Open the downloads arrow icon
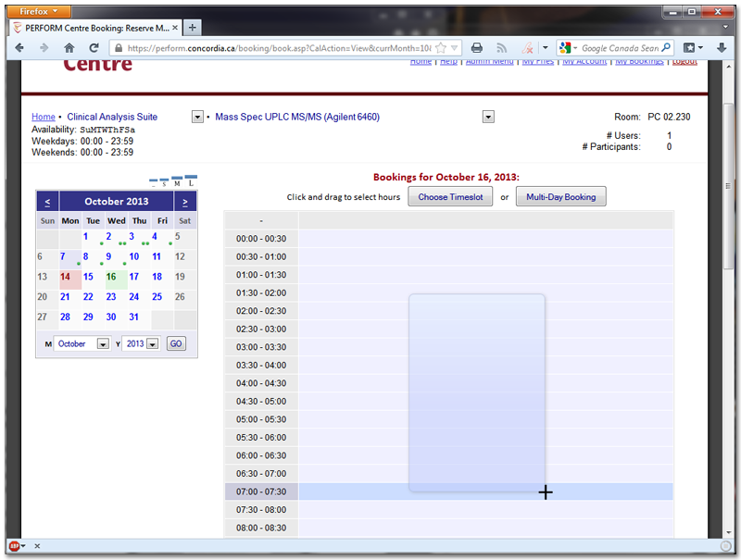This screenshot has width=741, height=560. (722, 48)
